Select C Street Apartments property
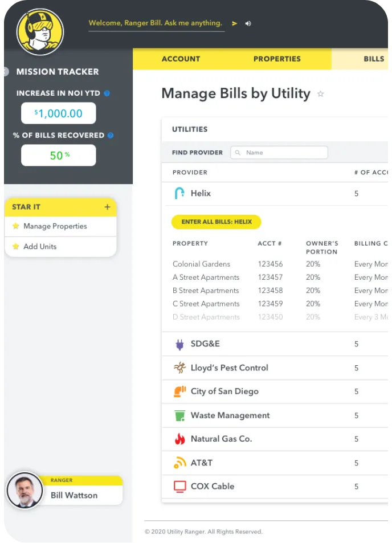The height and width of the screenshot is (543, 392). coord(206,304)
